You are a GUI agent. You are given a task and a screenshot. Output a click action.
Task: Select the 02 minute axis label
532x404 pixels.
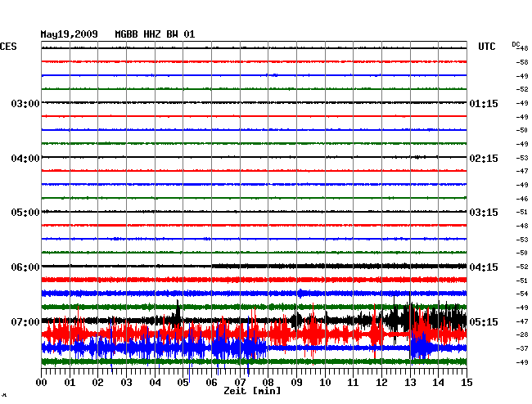[x=98, y=383]
